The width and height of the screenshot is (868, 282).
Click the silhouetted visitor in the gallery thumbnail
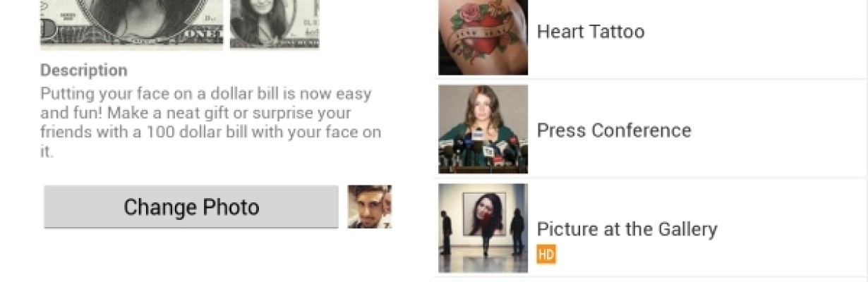446,233
